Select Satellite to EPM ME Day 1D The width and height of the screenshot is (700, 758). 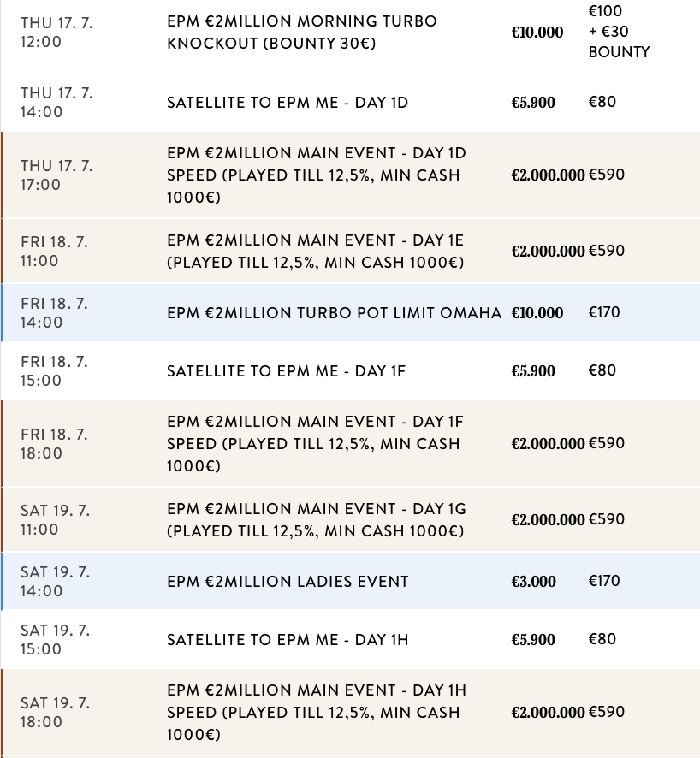coord(287,103)
